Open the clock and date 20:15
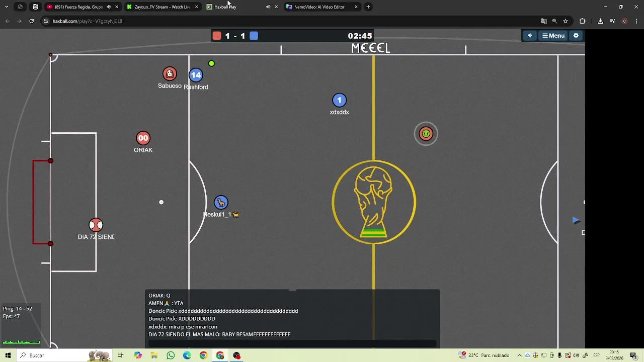 tap(614, 355)
